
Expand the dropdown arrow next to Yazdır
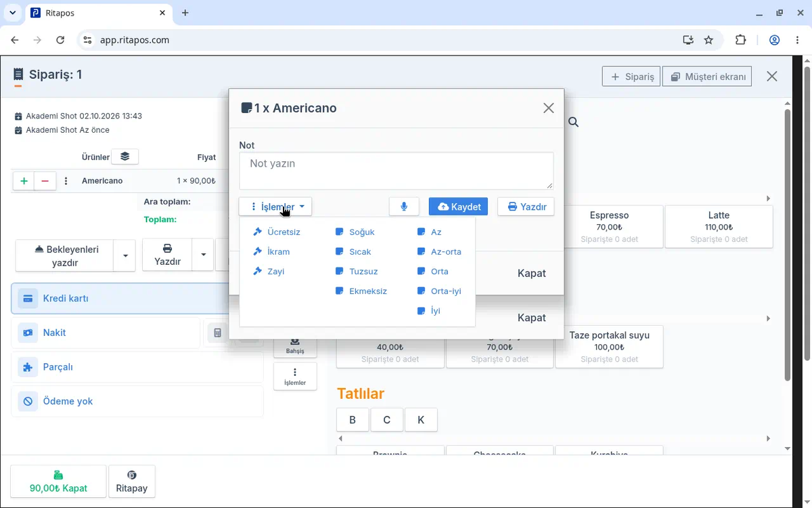coord(203,255)
